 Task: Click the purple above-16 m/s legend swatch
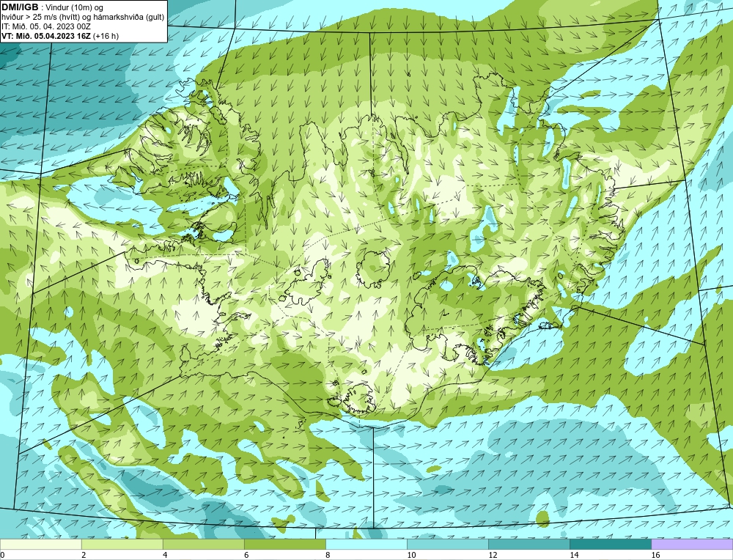coord(692,544)
